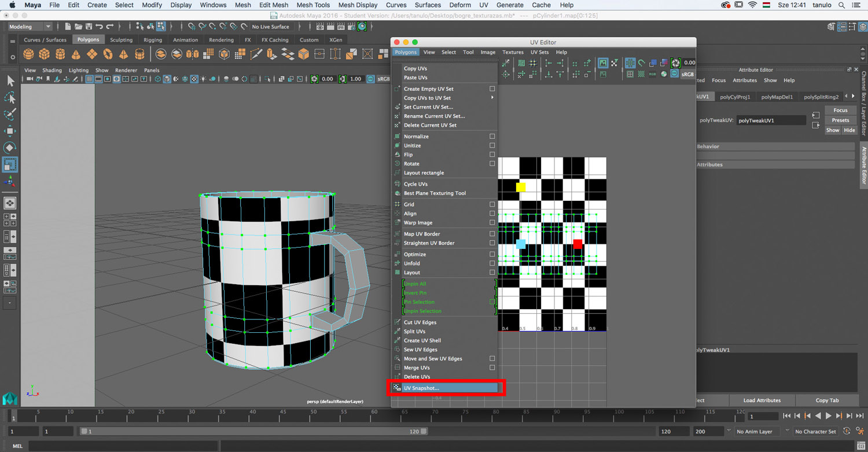Open the Modeling menu set dropdown
This screenshot has width=868, height=452.
tap(30, 27)
